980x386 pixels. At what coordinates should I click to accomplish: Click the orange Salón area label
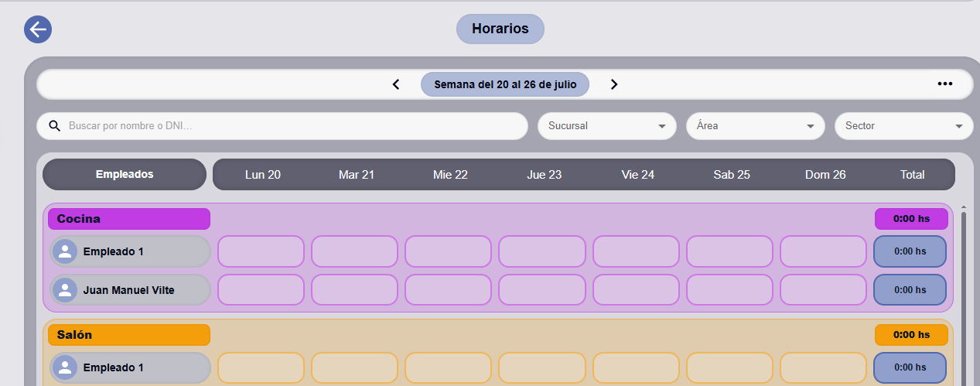pyautogui.click(x=129, y=335)
